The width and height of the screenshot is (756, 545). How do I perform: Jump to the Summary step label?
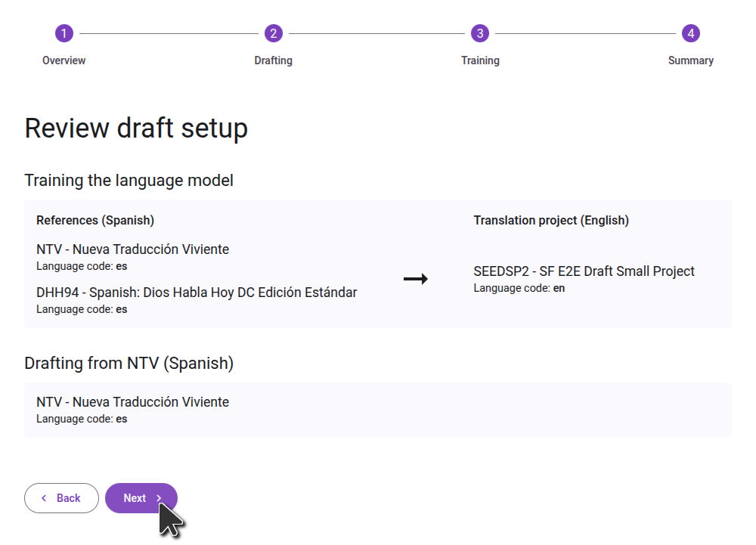[690, 60]
